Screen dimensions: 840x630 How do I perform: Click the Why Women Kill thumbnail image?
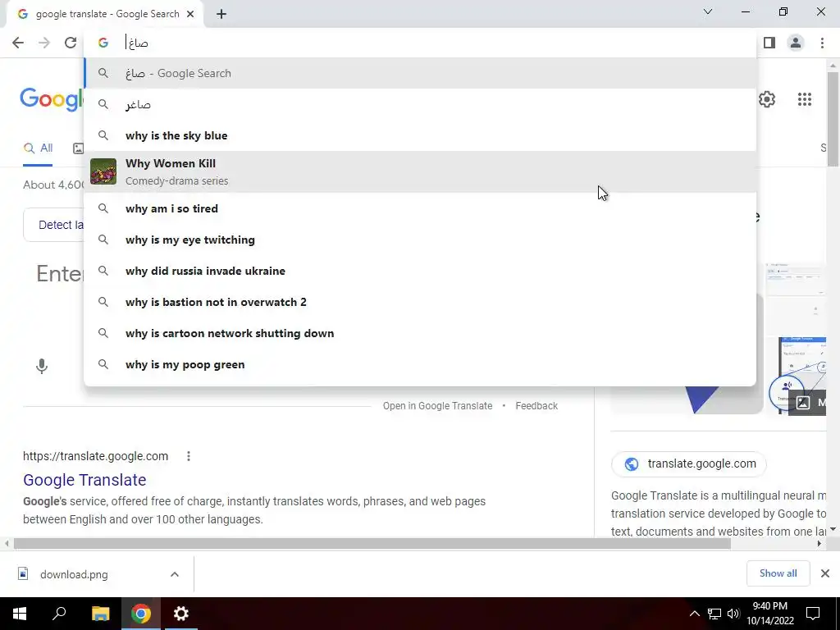[x=103, y=171]
